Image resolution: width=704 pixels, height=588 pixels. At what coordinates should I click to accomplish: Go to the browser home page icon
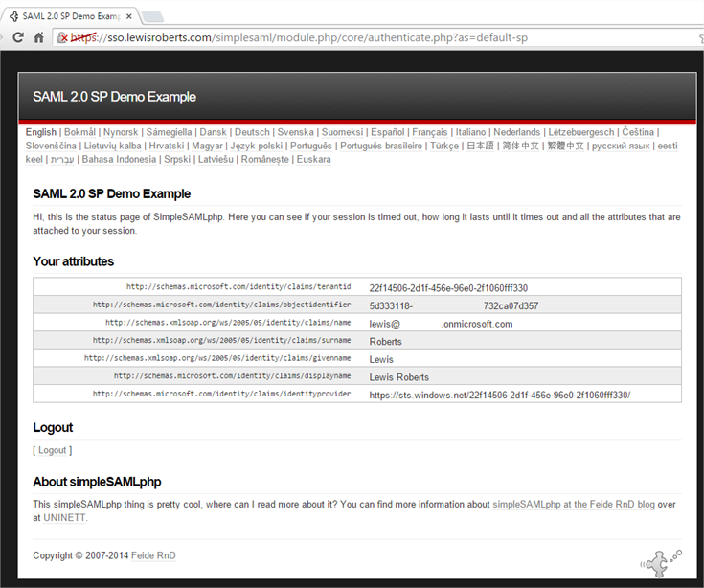pyautogui.click(x=39, y=37)
